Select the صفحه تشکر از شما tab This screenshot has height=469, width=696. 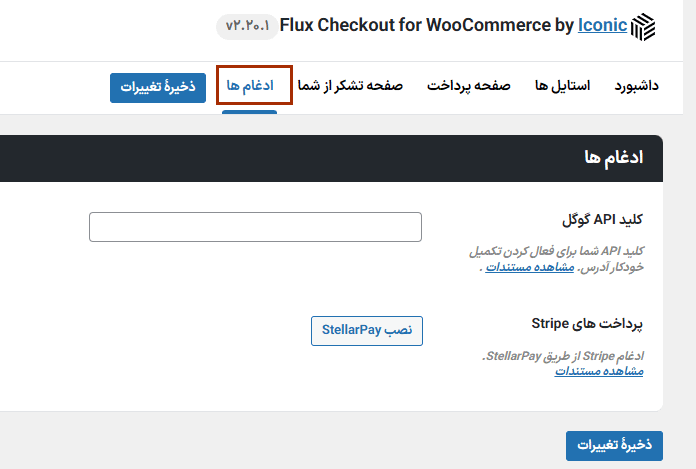(x=350, y=86)
